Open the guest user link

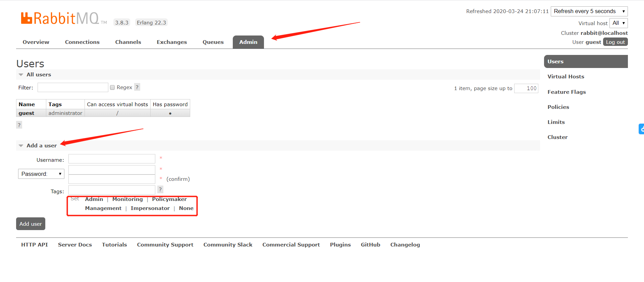click(x=26, y=113)
